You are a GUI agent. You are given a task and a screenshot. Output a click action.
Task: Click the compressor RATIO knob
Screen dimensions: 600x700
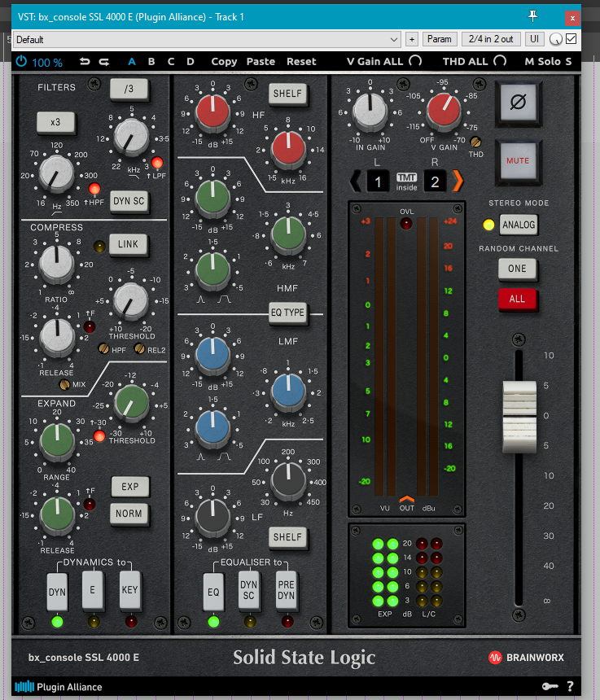click(56, 262)
